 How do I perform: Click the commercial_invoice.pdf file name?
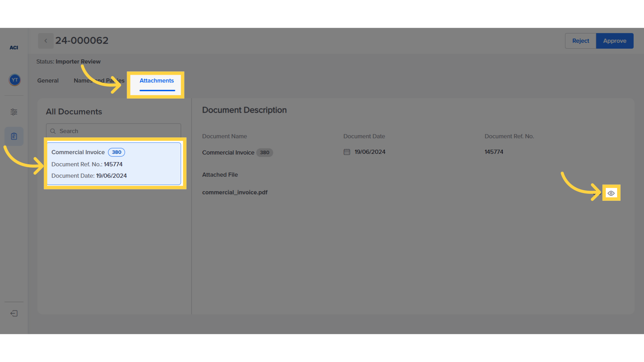[x=235, y=192]
